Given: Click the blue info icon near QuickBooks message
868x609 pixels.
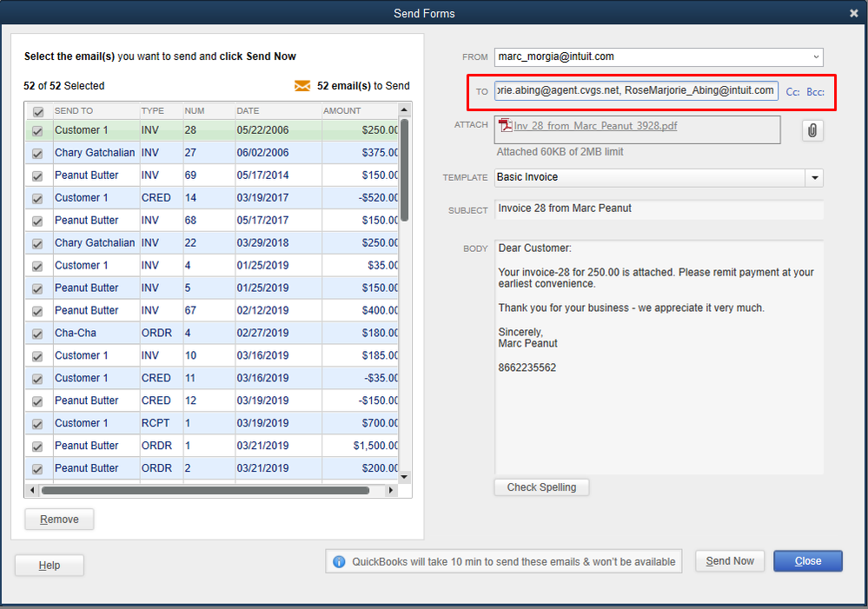Looking at the screenshot, I should [339, 562].
